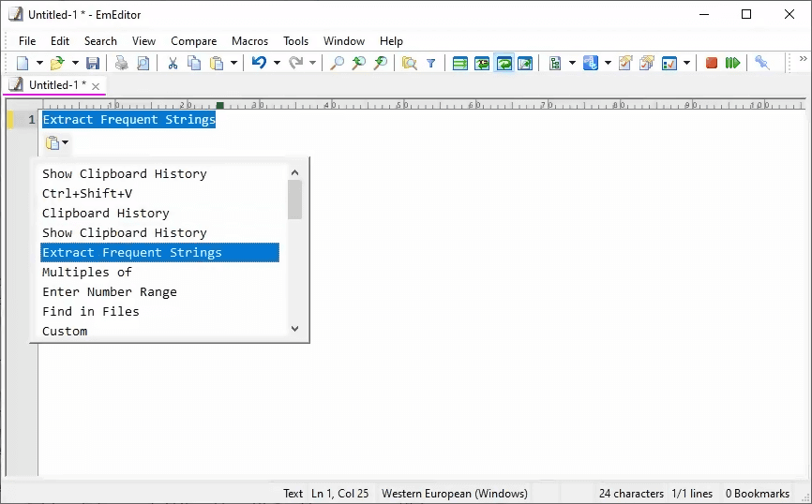The image size is (812, 504).
Task: Open properties for the current configuration icon
Action: (625, 63)
